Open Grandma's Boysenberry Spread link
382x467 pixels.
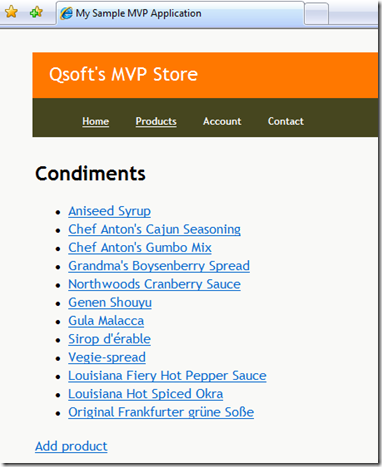tap(159, 266)
